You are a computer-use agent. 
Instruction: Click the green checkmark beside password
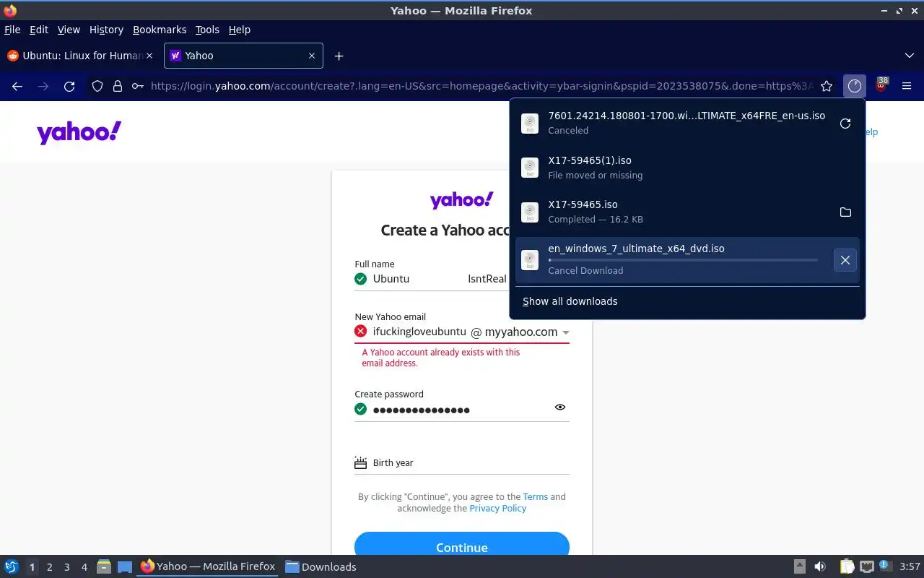[361, 410]
